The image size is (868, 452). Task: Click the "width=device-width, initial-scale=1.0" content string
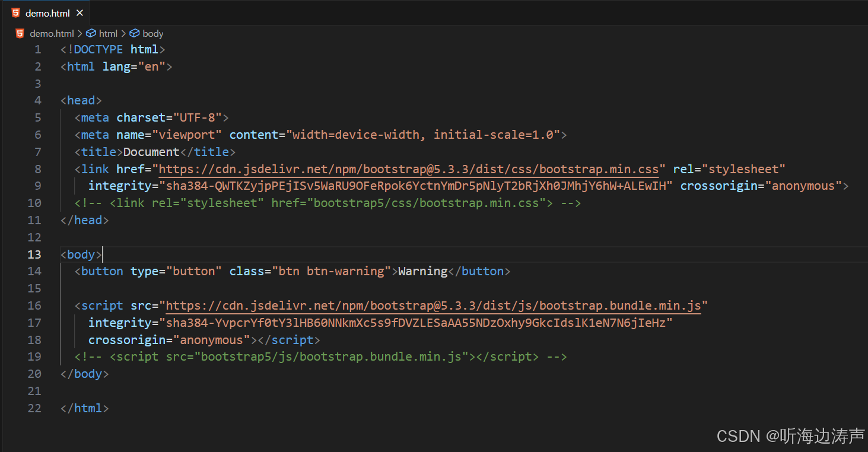pyautogui.click(x=423, y=135)
